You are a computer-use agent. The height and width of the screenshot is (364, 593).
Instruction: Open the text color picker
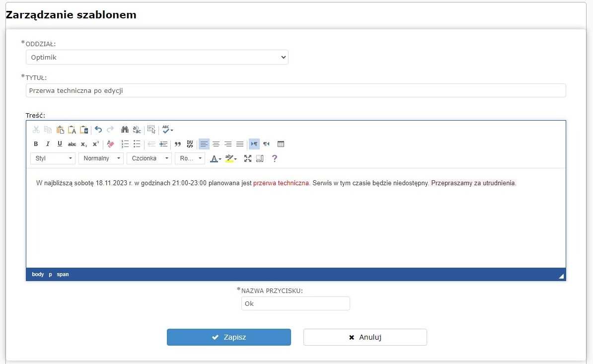(x=216, y=158)
